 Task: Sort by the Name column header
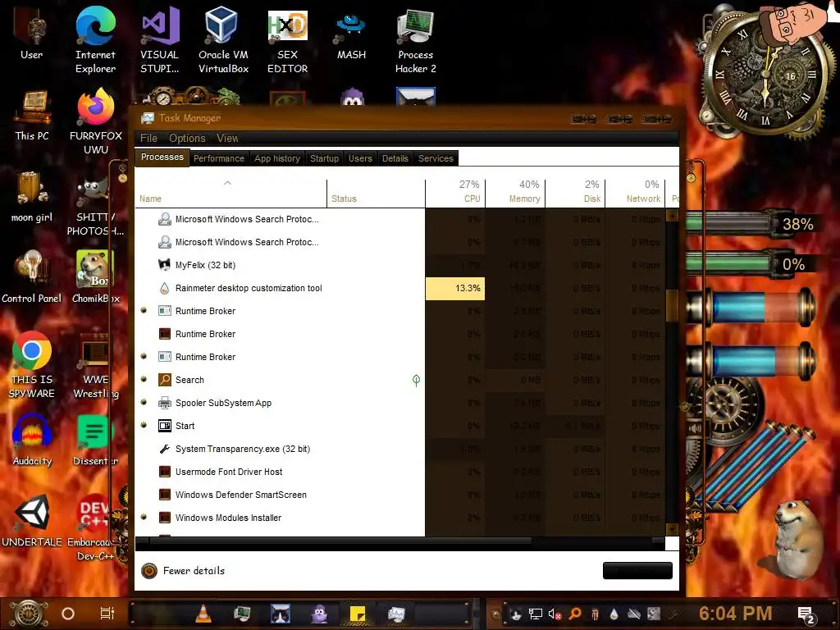click(231, 193)
